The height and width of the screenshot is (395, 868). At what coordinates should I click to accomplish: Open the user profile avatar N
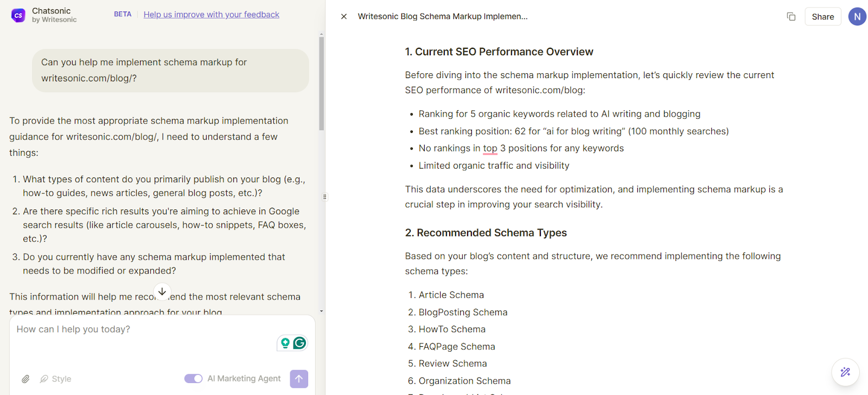click(857, 17)
